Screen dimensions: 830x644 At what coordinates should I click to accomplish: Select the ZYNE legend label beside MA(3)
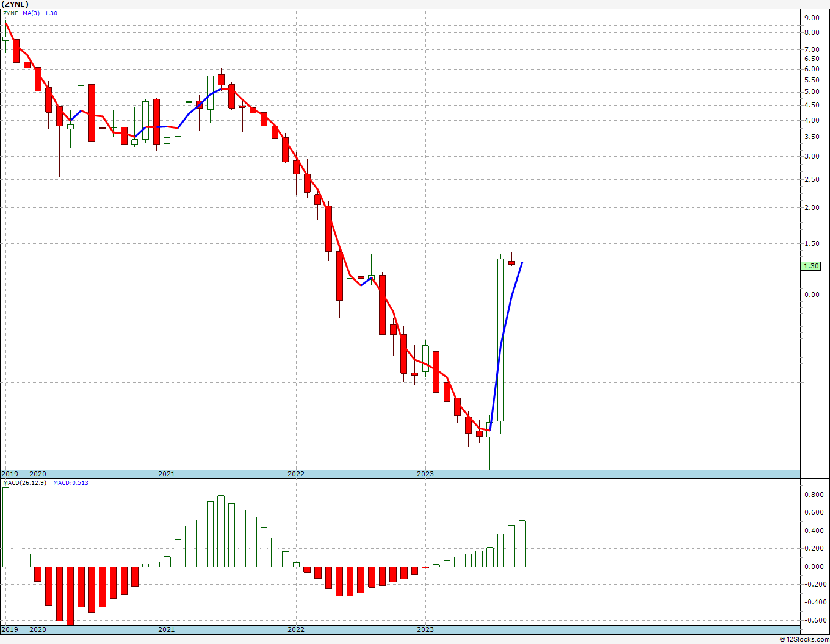(11, 13)
